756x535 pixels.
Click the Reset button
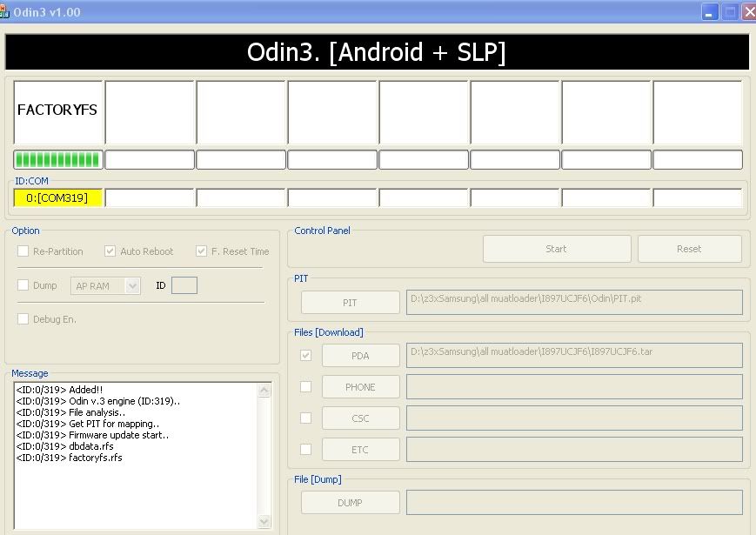tap(690, 249)
